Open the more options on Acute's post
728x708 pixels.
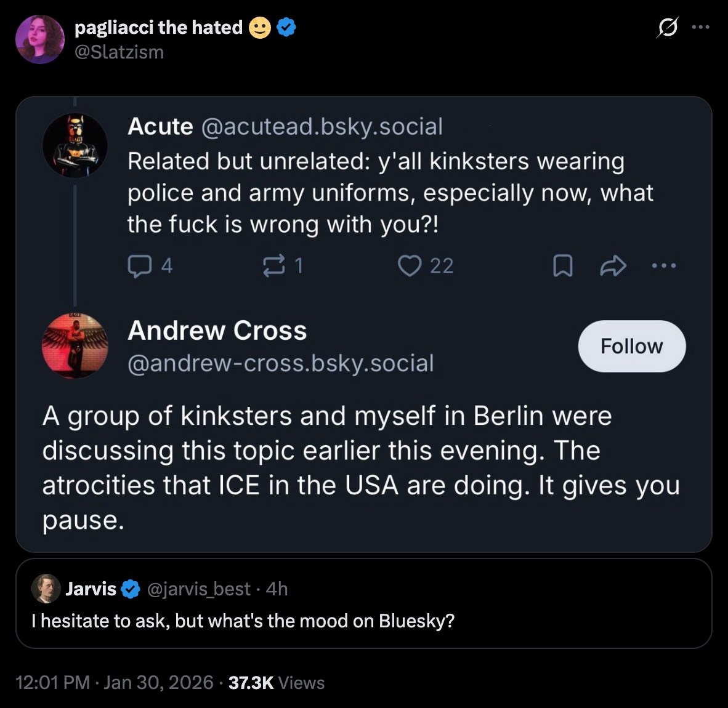(664, 266)
